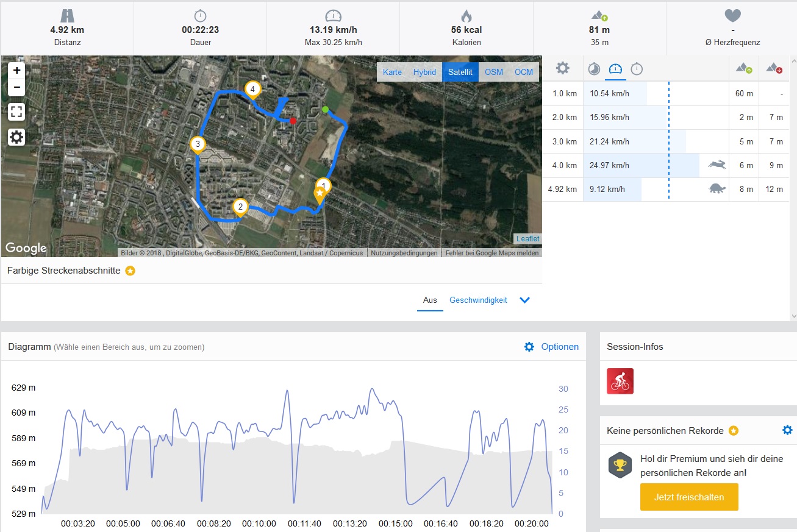Click the elevation loss column header icon
This screenshot has height=532, width=797.
(774, 68)
